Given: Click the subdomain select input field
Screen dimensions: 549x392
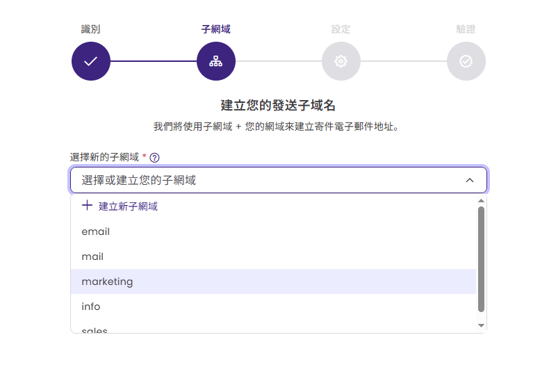Looking at the screenshot, I should tap(279, 180).
